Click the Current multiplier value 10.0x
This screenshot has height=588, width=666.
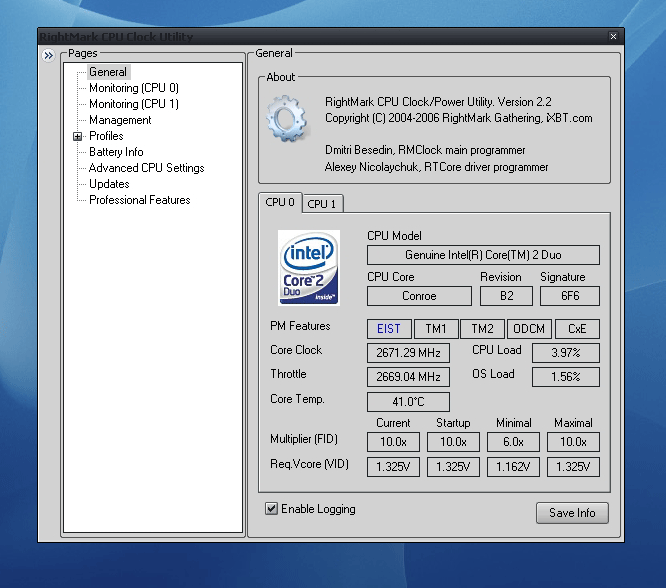pyautogui.click(x=393, y=442)
